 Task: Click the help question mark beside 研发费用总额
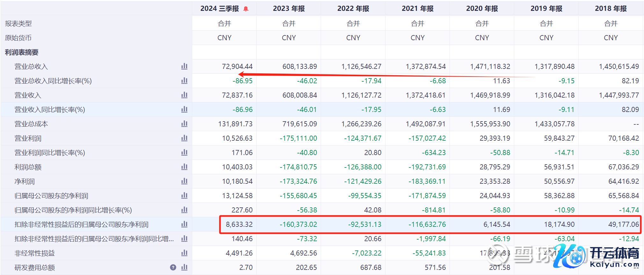173,267
